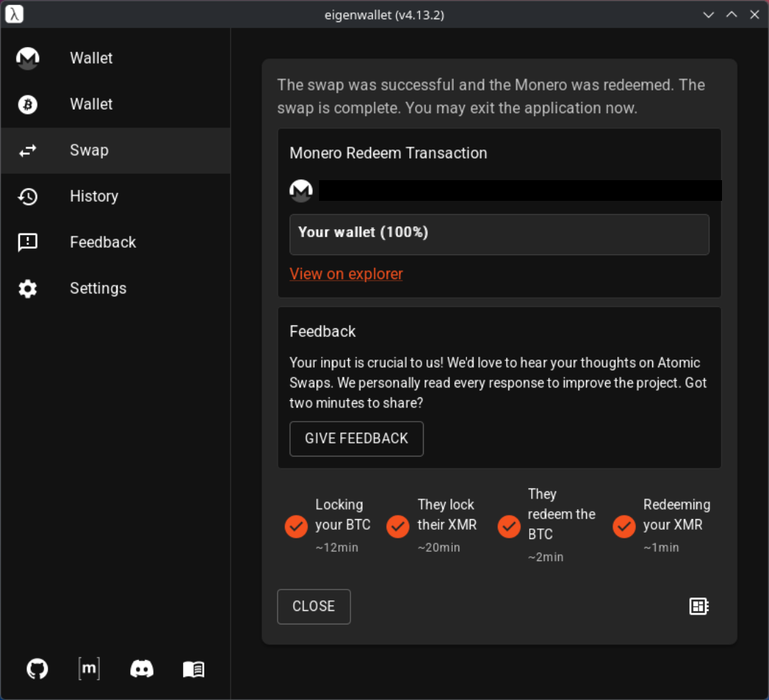769x700 pixels.
Task: Click the Monero icon beside transaction ID
Action: (x=301, y=190)
